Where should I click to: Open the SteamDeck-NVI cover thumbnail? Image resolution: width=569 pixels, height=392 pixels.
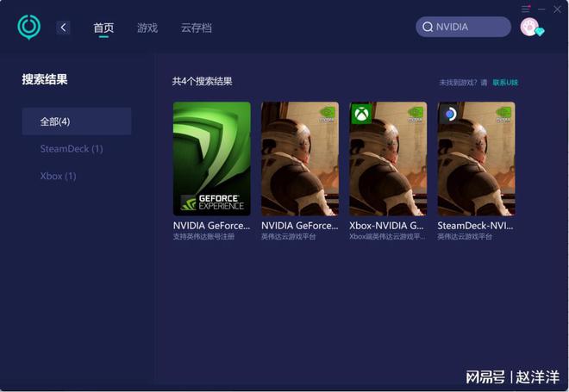point(477,159)
